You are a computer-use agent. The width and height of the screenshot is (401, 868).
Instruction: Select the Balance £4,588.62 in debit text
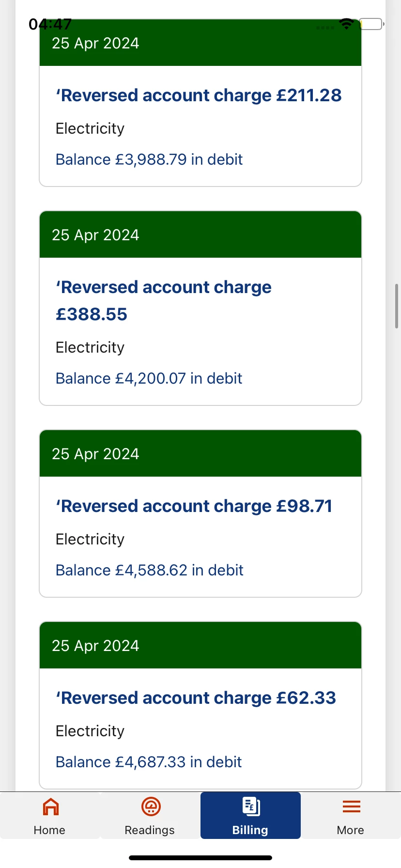click(x=149, y=570)
